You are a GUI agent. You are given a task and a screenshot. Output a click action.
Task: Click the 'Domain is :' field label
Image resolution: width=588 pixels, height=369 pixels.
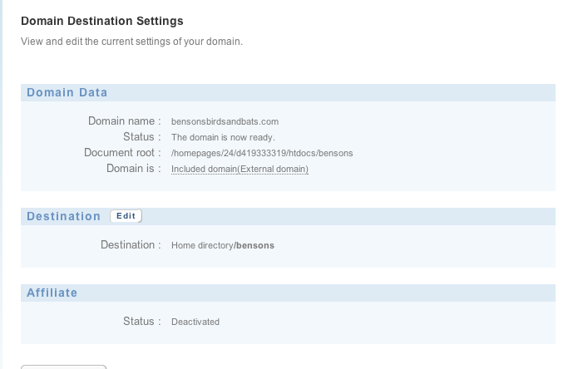[x=134, y=168]
